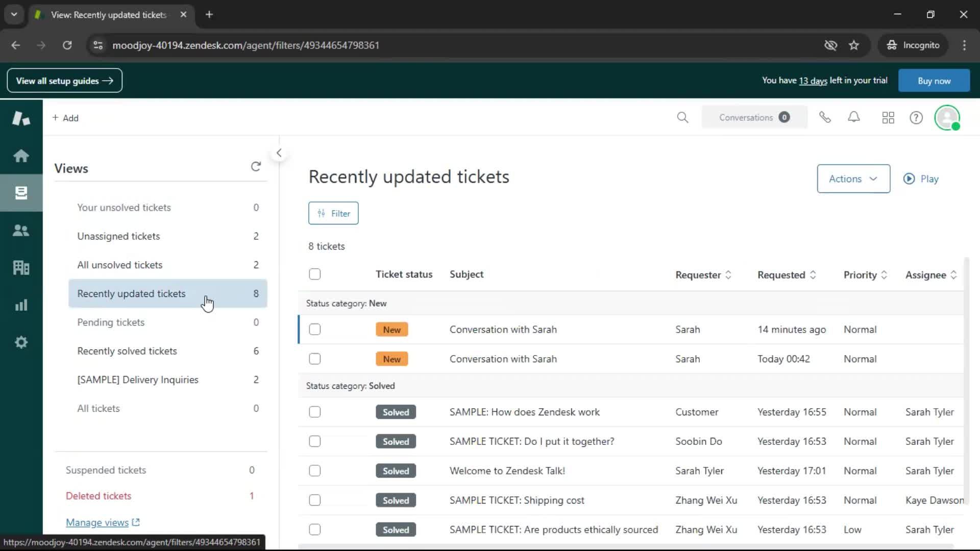Open the notifications bell
This screenshot has width=980, height=551.
pyautogui.click(x=854, y=117)
